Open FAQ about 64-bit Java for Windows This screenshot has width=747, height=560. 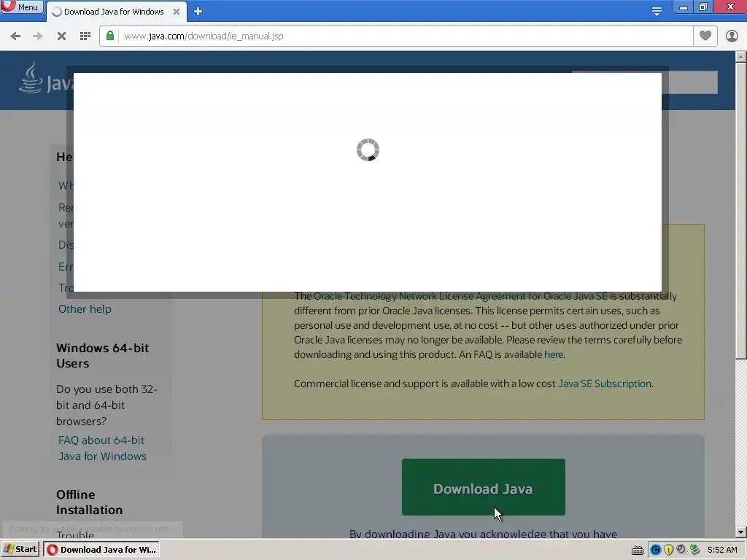coord(102,448)
